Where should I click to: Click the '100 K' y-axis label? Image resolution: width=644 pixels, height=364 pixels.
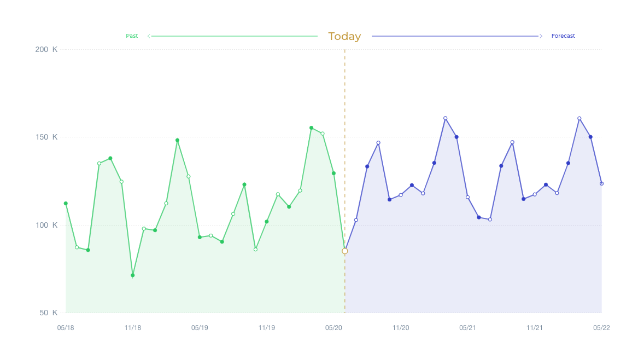(46, 225)
